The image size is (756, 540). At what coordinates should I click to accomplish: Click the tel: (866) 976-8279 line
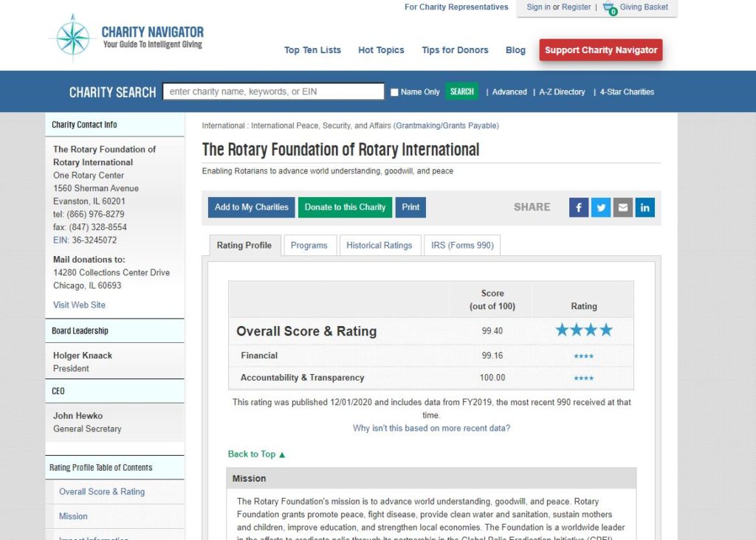89,215
